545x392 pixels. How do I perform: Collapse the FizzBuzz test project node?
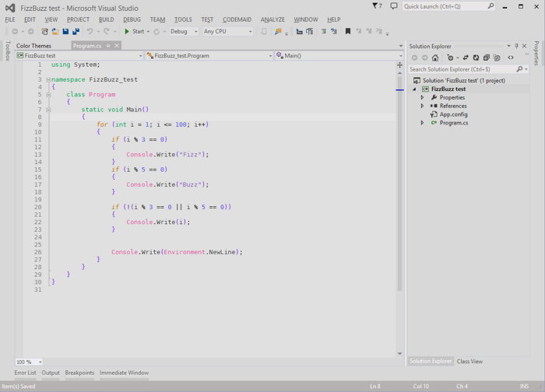click(x=414, y=89)
